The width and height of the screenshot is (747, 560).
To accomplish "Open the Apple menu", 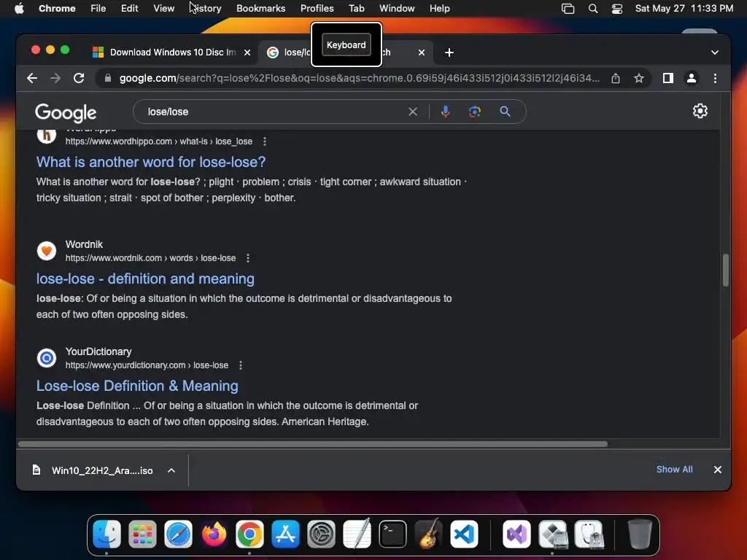I will point(19,8).
